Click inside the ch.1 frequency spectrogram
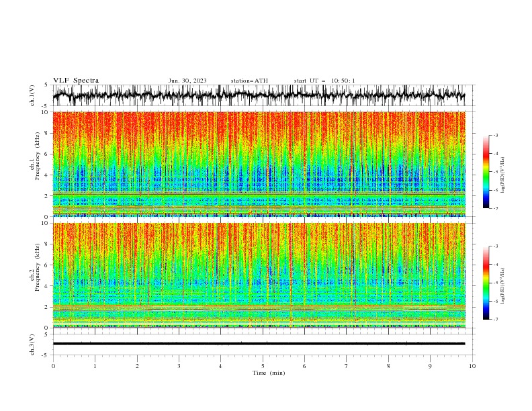Screen dimensions: 532x411 [x=259, y=164]
